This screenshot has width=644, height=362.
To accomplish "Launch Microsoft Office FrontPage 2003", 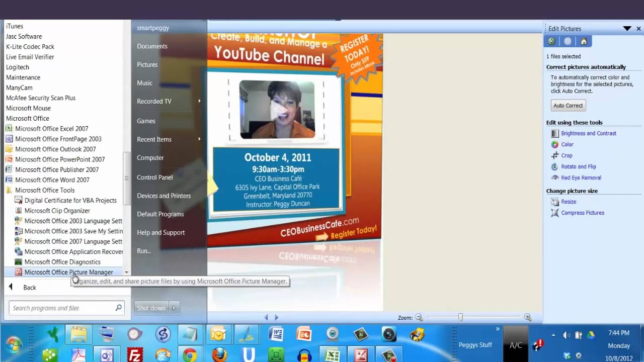I will [53, 139].
